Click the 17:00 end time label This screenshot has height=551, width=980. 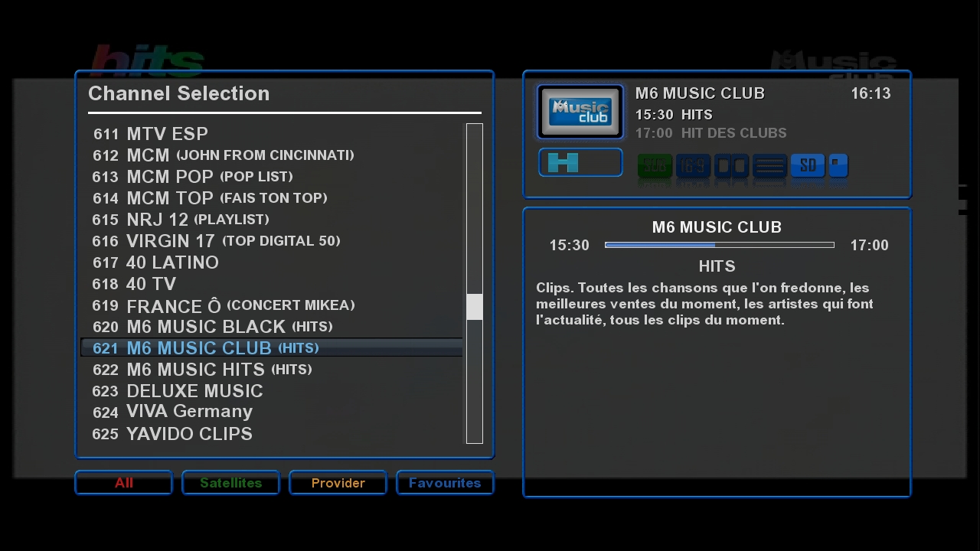pos(869,246)
